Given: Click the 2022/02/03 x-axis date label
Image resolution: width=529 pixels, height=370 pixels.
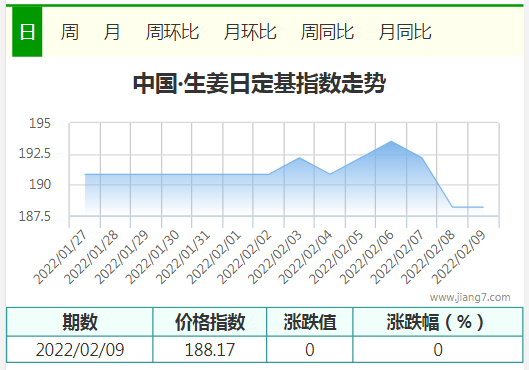Looking at the screenshot, I should pyautogui.click(x=275, y=257).
